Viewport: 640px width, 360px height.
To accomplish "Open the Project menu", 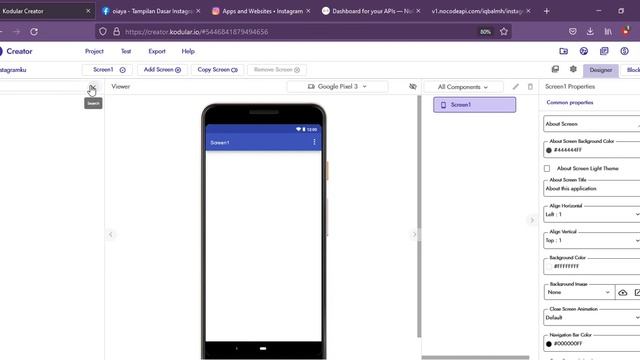I will click(x=94, y=51).
